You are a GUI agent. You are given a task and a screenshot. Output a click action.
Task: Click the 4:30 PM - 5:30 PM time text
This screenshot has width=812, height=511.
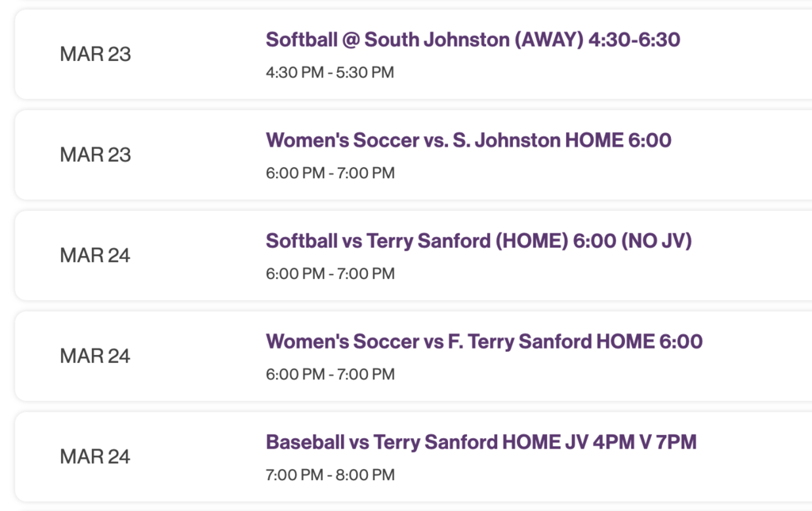[331, 72]
